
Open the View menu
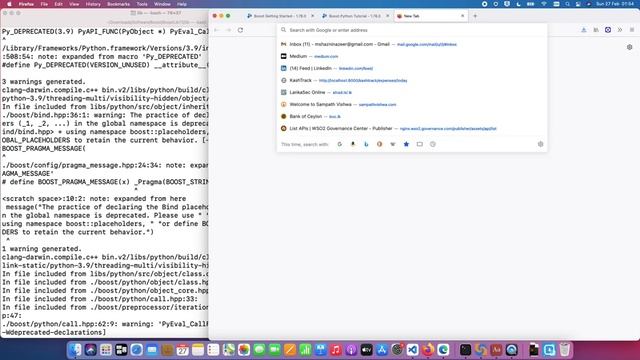[74, 4]
